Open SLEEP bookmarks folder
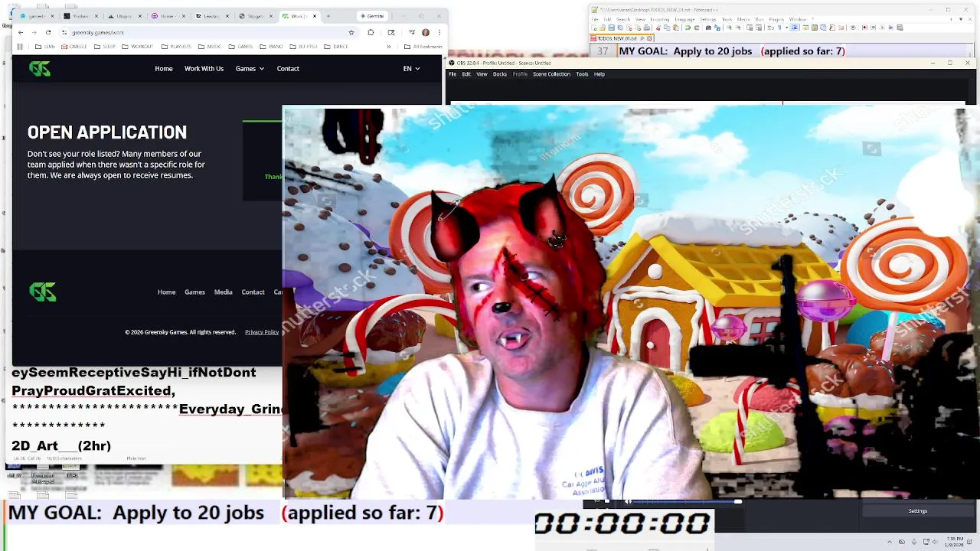980x551 pixels. tap(104, 47)
